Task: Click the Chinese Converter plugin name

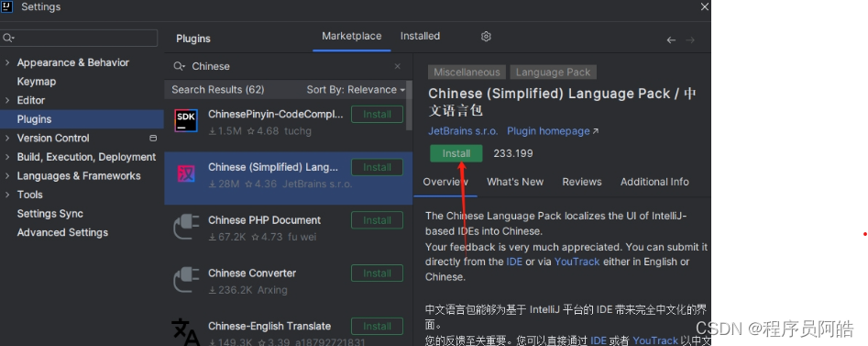Action: [x=252, y=273]
